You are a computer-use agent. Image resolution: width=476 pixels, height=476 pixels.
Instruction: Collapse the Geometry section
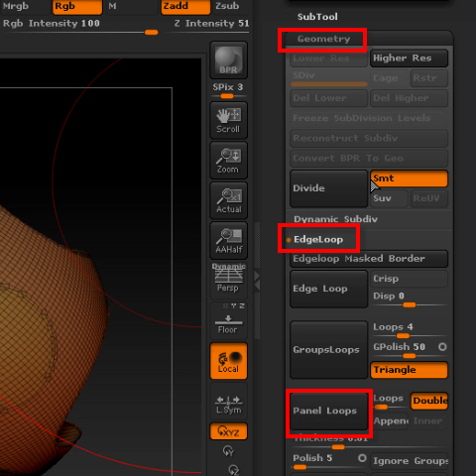point(323,39)
